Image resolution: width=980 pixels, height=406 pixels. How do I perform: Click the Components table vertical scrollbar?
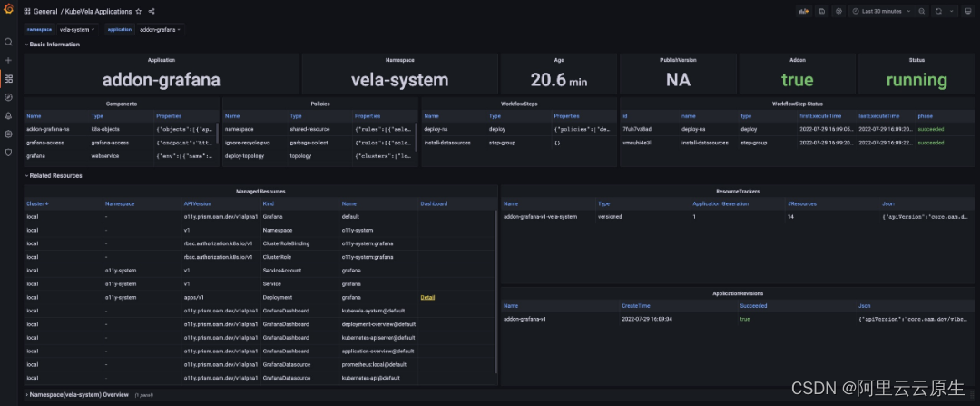218,133
